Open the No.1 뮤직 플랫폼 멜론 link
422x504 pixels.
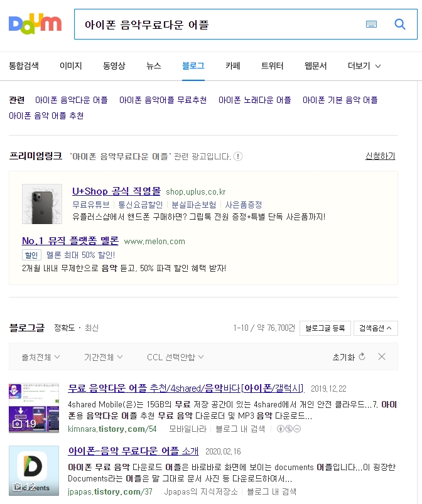(x=70, y=241)
